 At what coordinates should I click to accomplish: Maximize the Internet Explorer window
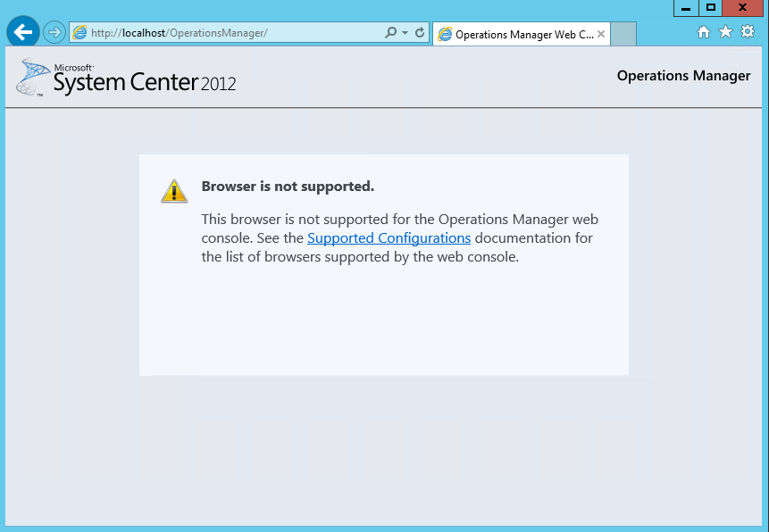click(x=710, y=8)
